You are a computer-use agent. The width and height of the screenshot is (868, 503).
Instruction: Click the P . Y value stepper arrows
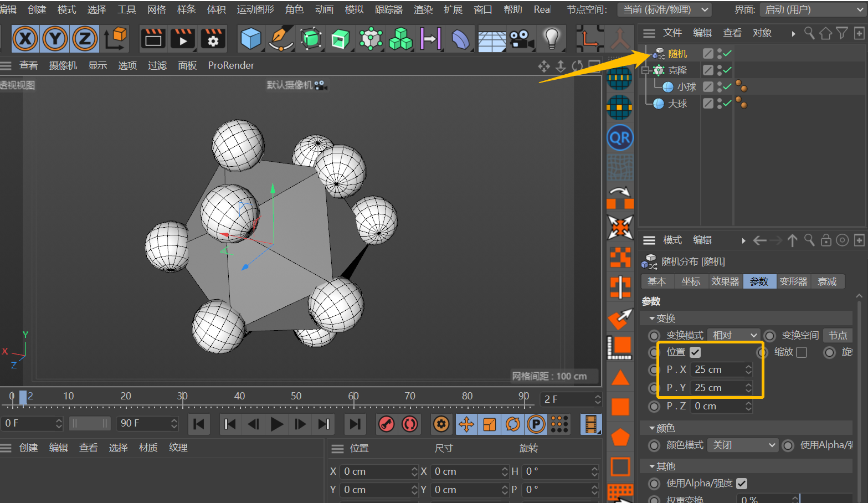[x=748, y=388]
